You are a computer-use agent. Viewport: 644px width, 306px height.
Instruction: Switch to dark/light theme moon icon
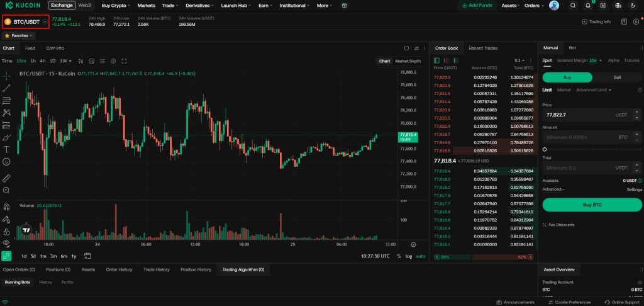(x=633, y=5)
